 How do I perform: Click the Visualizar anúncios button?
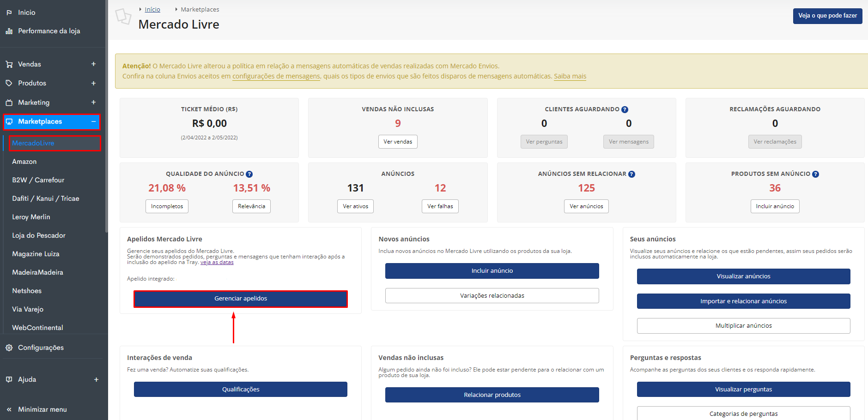(x=743, y=276)
